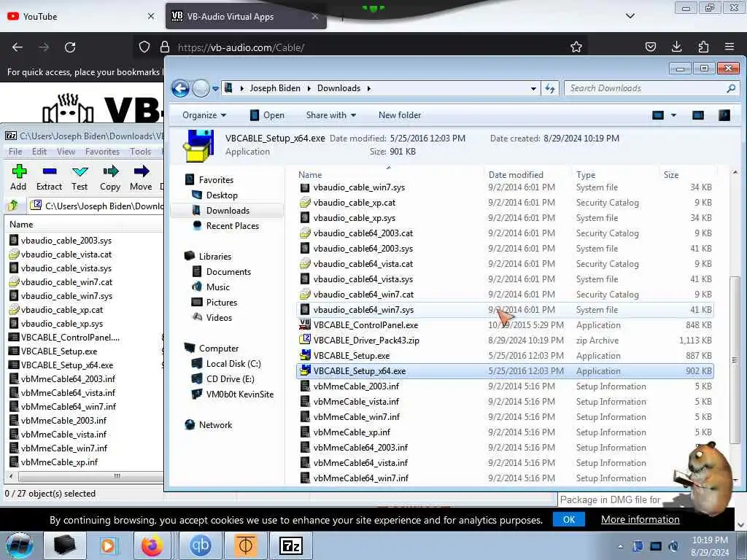
Task: Open the 7-Zip View menu
Action: point(66,152)
